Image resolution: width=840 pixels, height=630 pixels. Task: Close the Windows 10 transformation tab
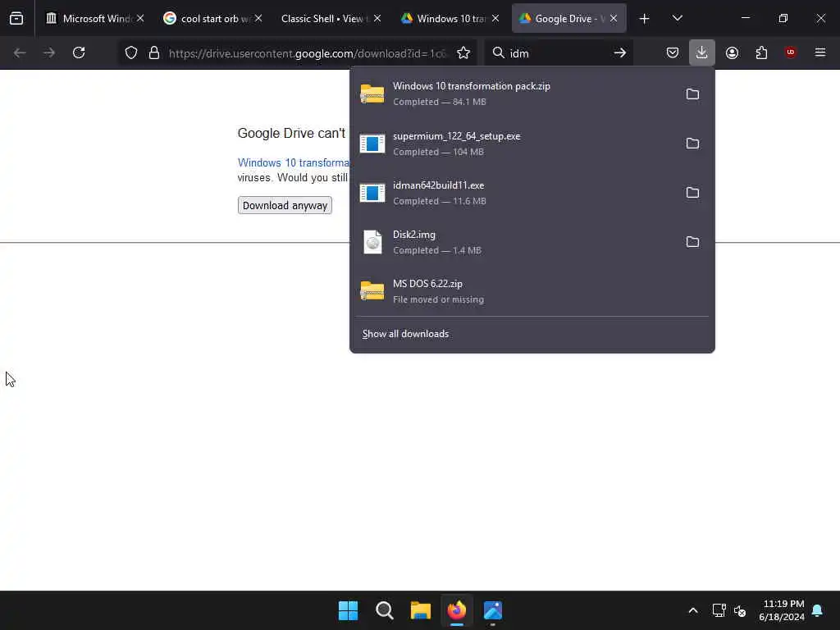495,19
